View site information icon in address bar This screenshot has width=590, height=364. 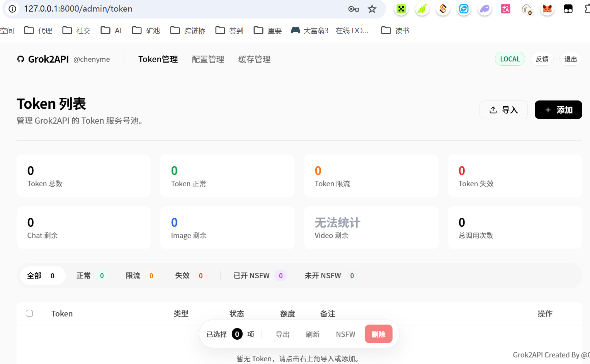tap(12, 9)
